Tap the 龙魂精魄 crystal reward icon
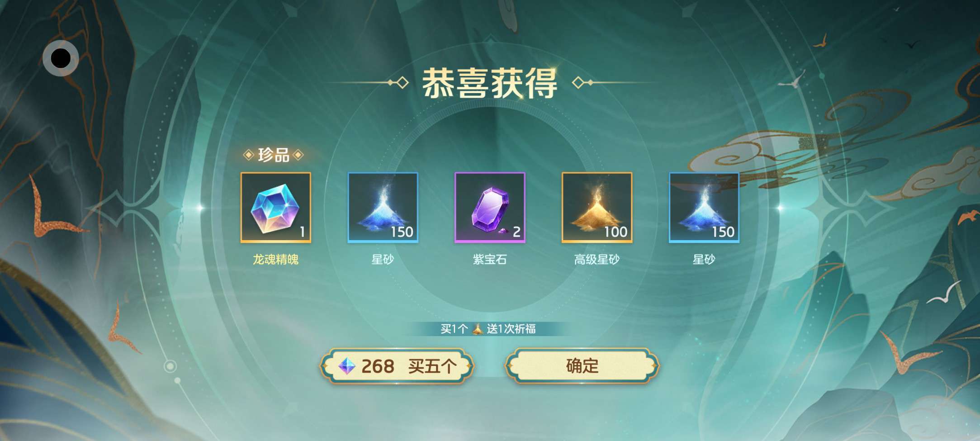This screenshot has height=441, width=980. tap(276, 208)
